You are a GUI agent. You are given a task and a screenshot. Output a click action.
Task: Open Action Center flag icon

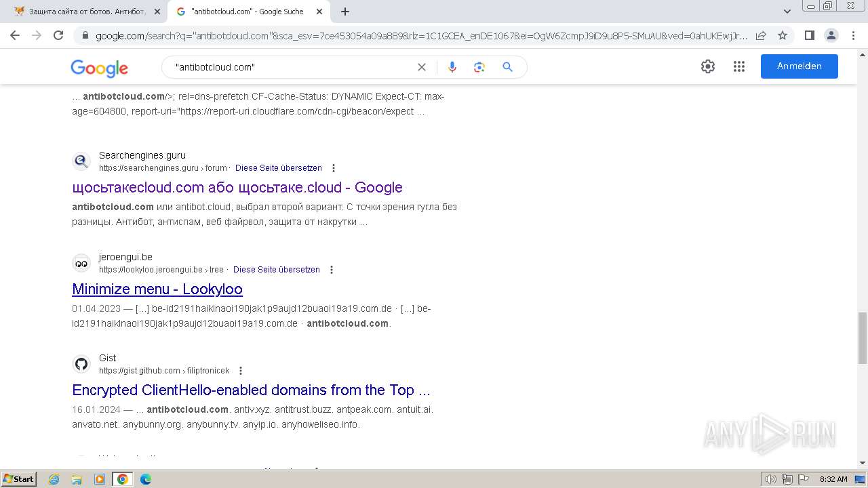tap(802, 479)
